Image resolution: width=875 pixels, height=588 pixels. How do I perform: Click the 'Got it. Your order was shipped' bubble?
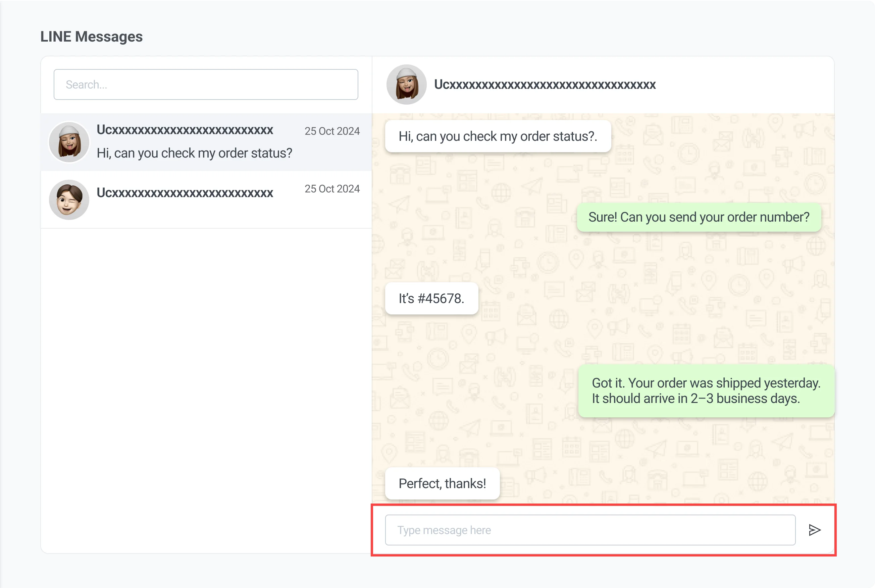point(706,390)
